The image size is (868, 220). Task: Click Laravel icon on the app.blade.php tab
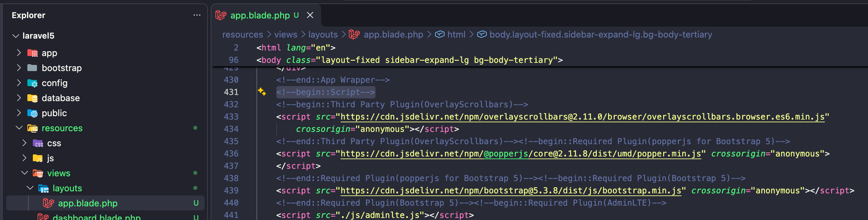point(221,15)
